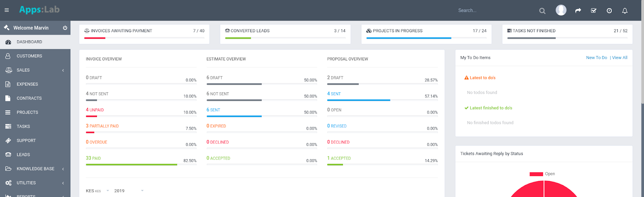Viewport: 644px width, 197px height.
Task: Open Dashboard in the sidebar
Action: tap(35, 42)
